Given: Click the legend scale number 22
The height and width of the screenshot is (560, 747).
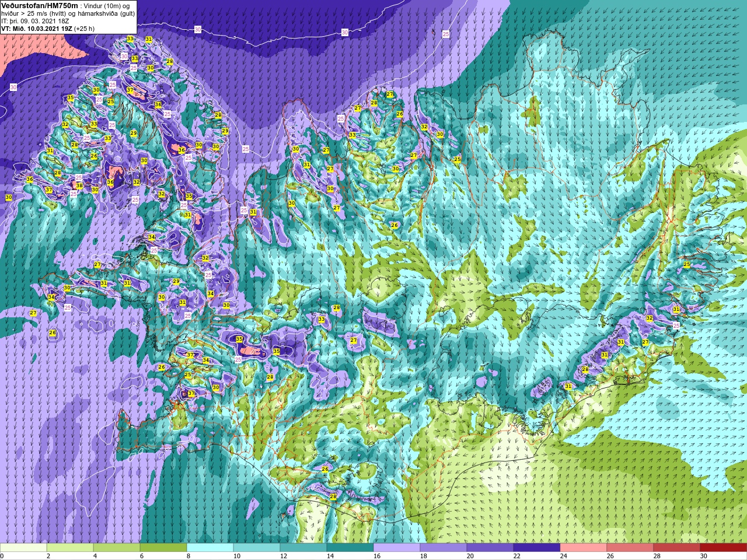Looking at the screenshot, I should pos(517,556).
